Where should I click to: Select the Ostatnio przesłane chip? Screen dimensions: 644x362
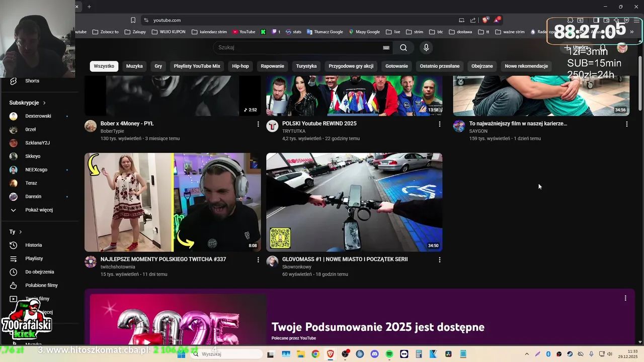point(440,66)
